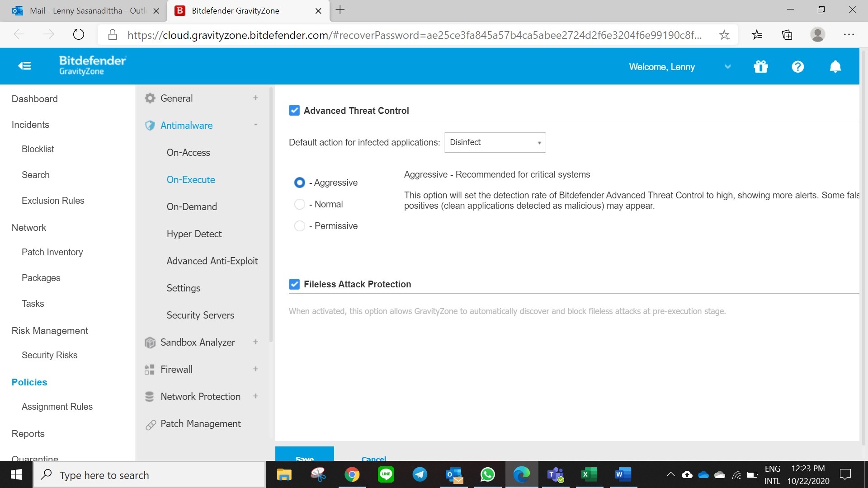Select the Firewall settings icon
The width and height of the screenshot is (868, 488).
tap(150, 369)
